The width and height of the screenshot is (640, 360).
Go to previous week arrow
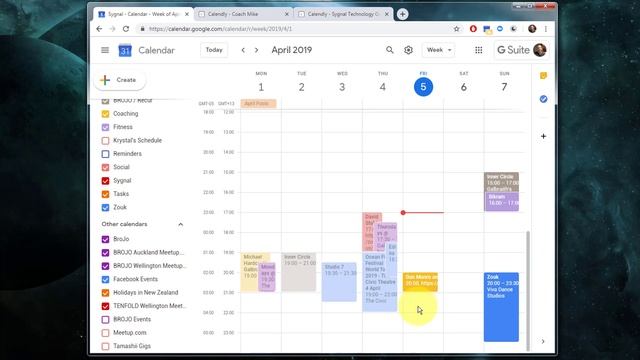coord(243,50)
